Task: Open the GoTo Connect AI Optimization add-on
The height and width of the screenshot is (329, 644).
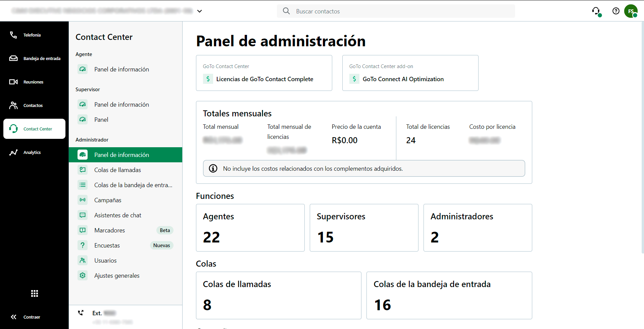Action: pyautogui.click(x=403, y=79)
